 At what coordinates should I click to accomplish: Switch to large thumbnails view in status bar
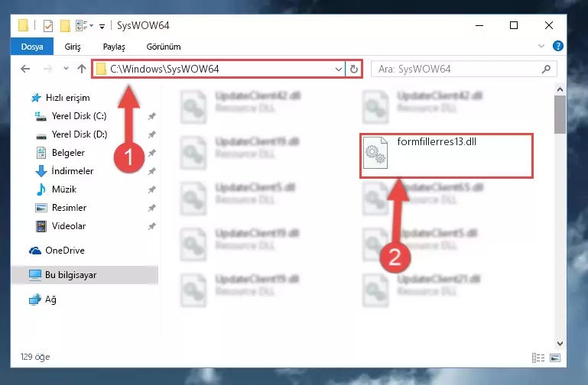555,357
